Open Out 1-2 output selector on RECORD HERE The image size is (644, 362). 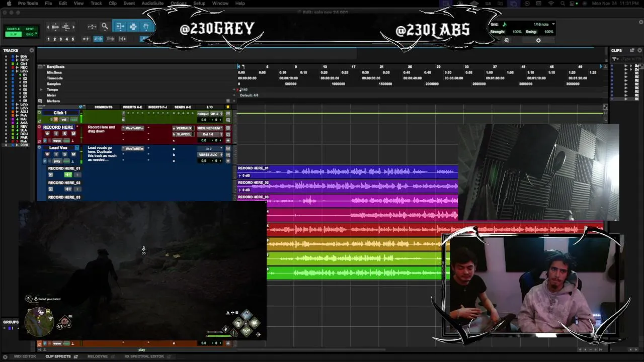click(x=209, y=134)
